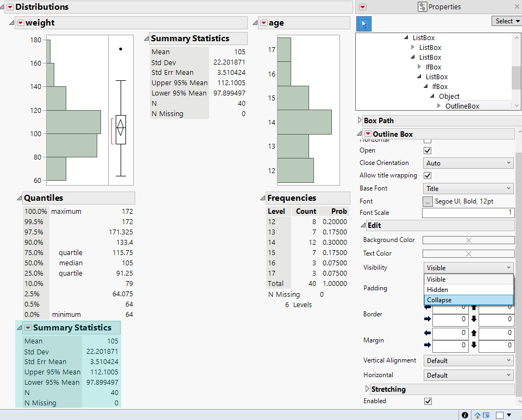Viewport: 522px width, 420px height.
Task: Click the Select button in Properties panel
Action: click(506, 20)
